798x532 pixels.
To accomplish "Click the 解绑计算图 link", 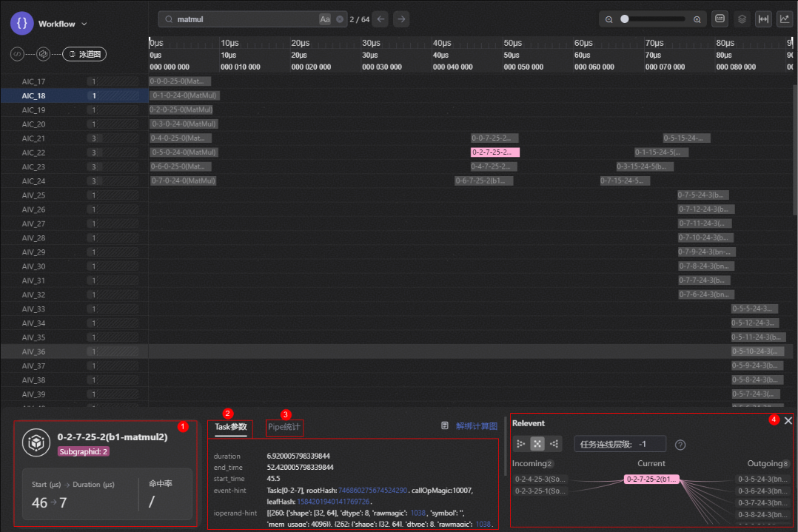I will click(x=476, y=426).
